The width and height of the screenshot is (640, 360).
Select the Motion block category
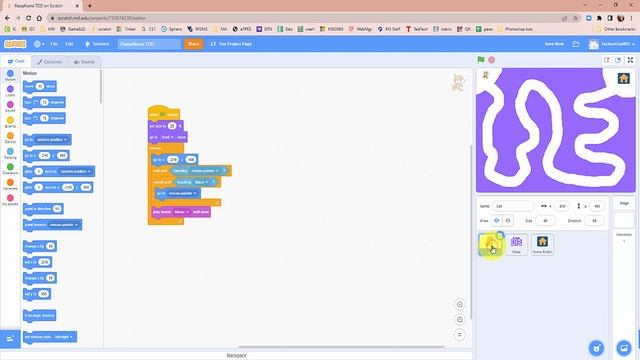[10, 76]
